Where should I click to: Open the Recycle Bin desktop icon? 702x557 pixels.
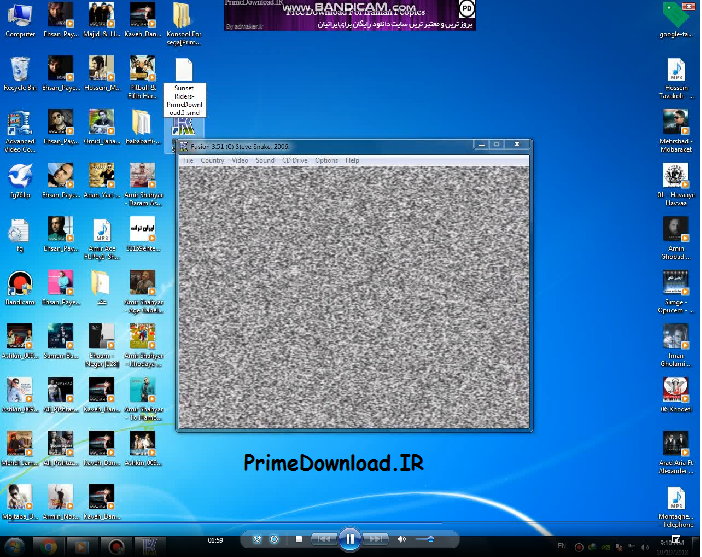(20, 73)
